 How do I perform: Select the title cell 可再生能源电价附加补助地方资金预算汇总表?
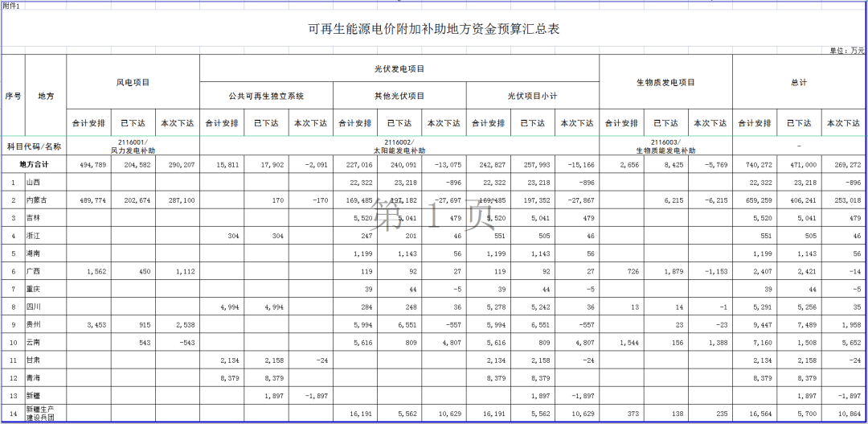pyautogui.click(x=433, y=28)
